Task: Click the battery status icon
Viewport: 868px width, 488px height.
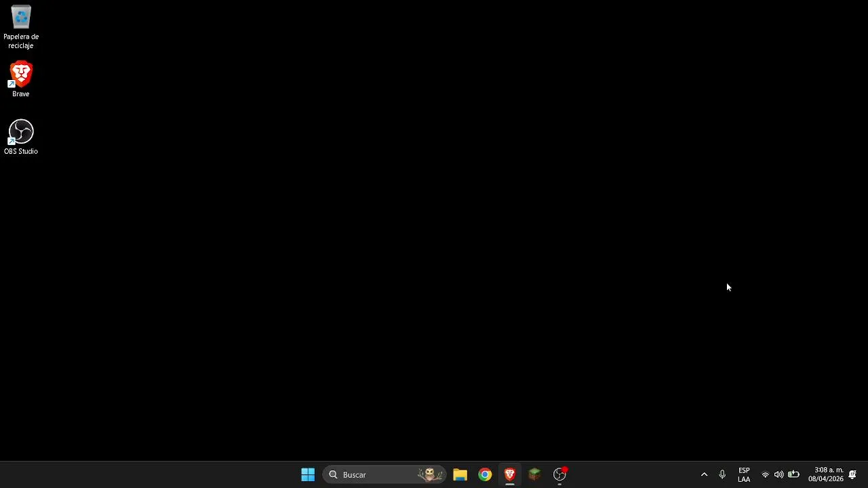Action: tap(793, 474)
